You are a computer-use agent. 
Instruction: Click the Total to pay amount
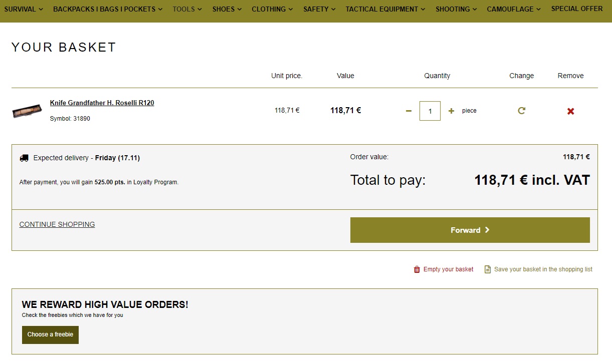[532, 180]
